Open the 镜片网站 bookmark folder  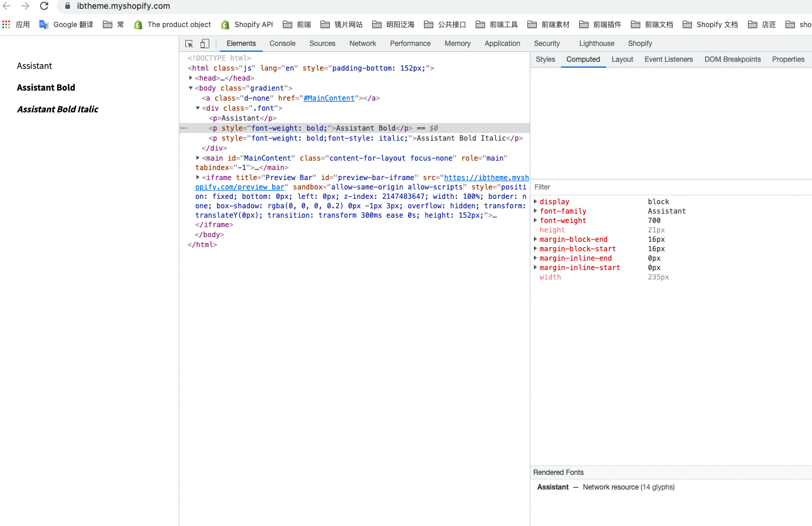click(x=342, y=25)
